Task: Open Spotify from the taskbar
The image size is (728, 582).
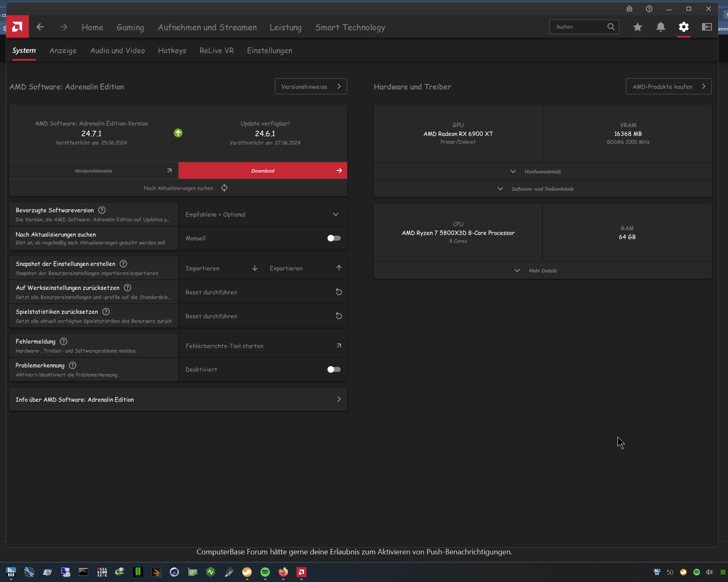Action: click(x=265, y=572)
